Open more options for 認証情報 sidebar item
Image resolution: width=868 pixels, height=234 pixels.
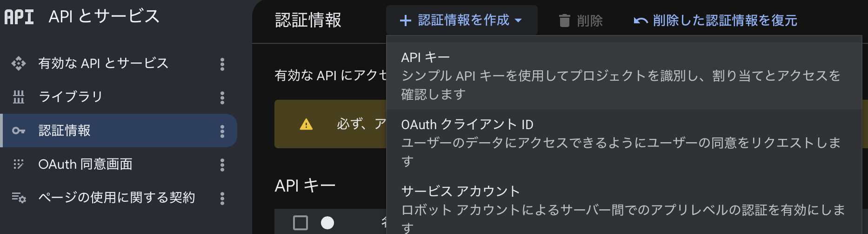click(222, 131)
